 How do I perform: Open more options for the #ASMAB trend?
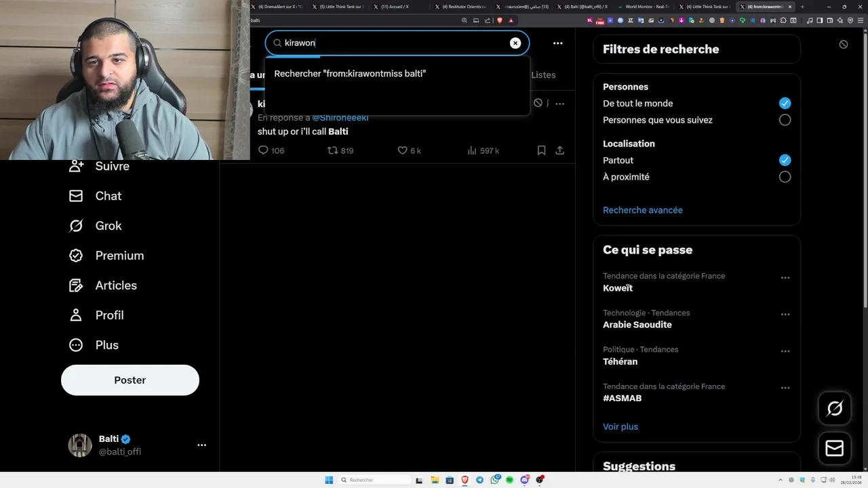[x=785, y=388]
